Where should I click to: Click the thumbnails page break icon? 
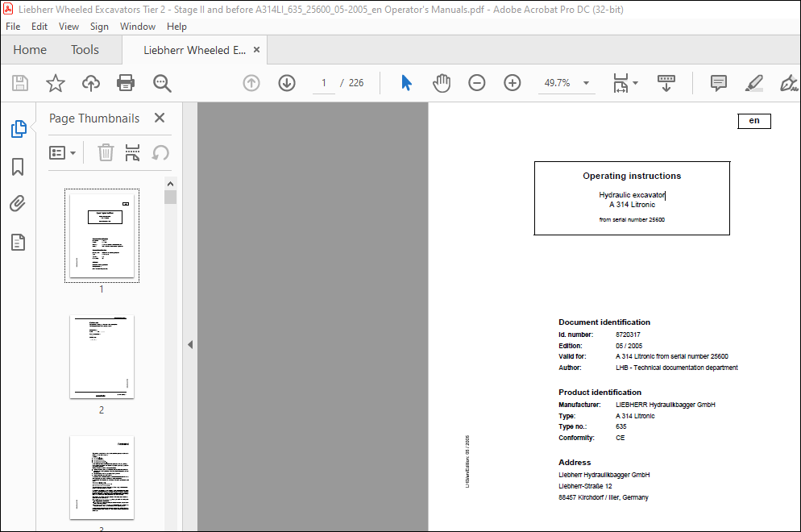[132, 152]
